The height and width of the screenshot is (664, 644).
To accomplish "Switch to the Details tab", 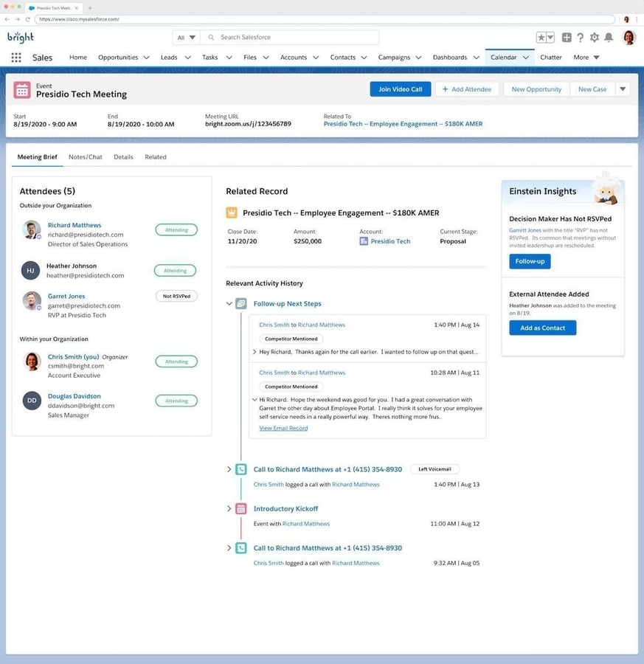I will click(x=123, y=156).
